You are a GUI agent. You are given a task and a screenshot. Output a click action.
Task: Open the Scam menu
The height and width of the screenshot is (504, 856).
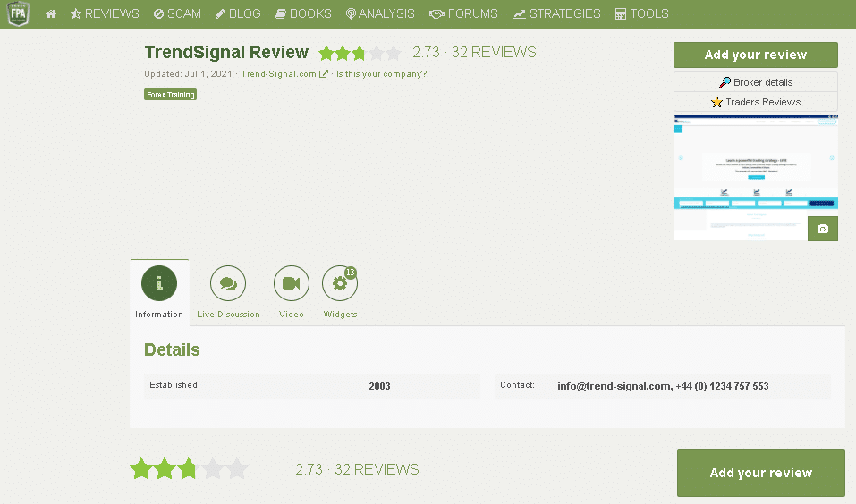coord(177,14)
